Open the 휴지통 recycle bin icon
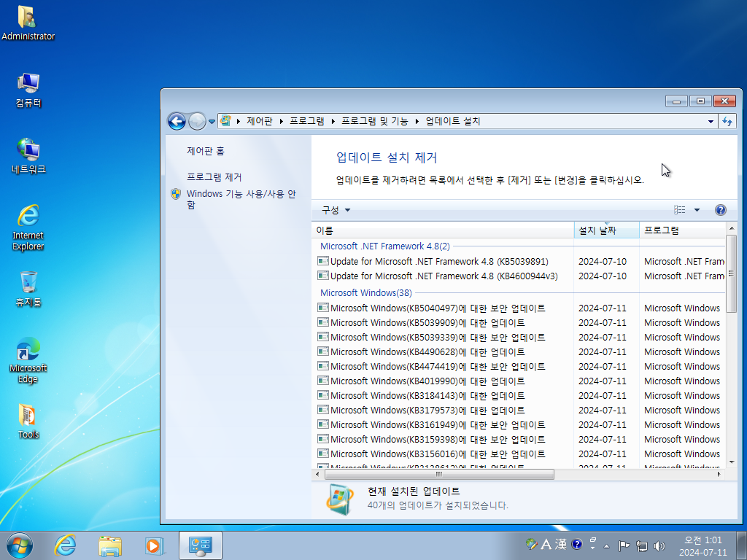The width and height of the screenshot is (747, 560). pos(28,289)
